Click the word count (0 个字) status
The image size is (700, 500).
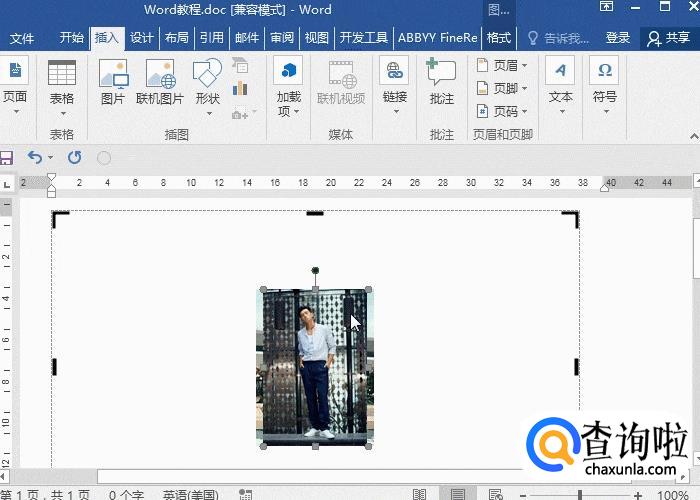[126, 494]
